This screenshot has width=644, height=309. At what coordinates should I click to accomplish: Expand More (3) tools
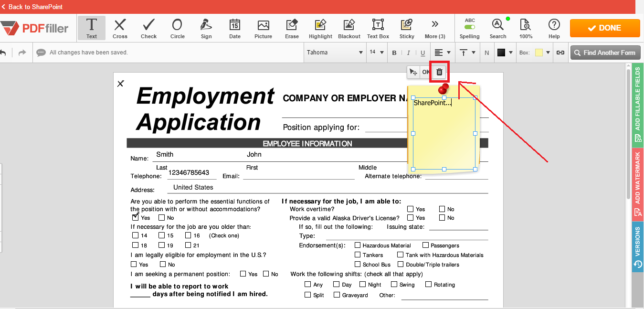(435, 28)
